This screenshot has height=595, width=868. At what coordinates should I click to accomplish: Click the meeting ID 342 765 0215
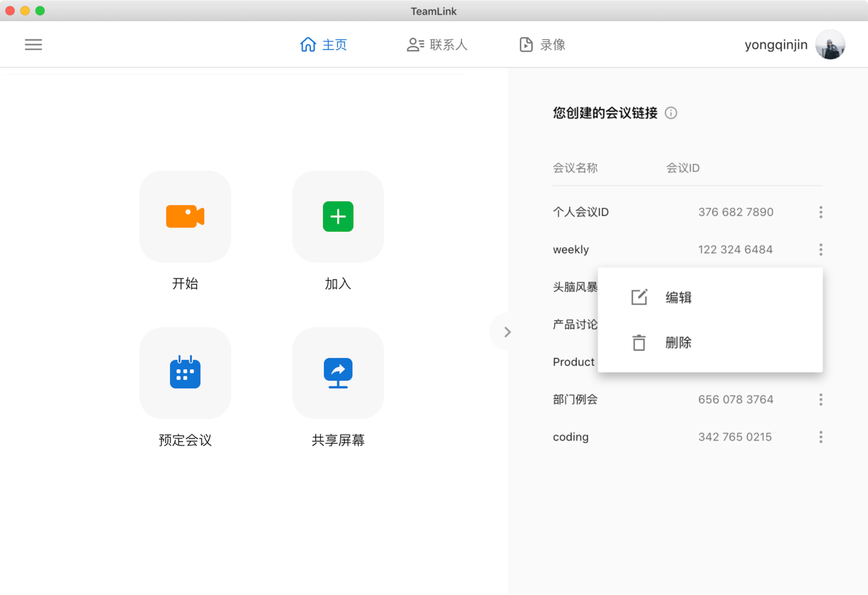[x=735, y=437]
